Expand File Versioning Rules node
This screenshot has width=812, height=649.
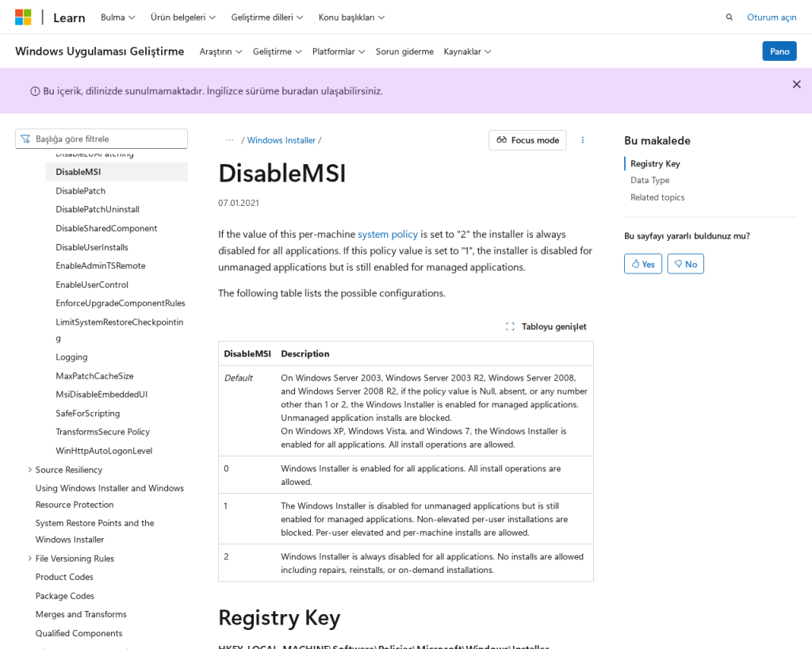click(29, 559)
